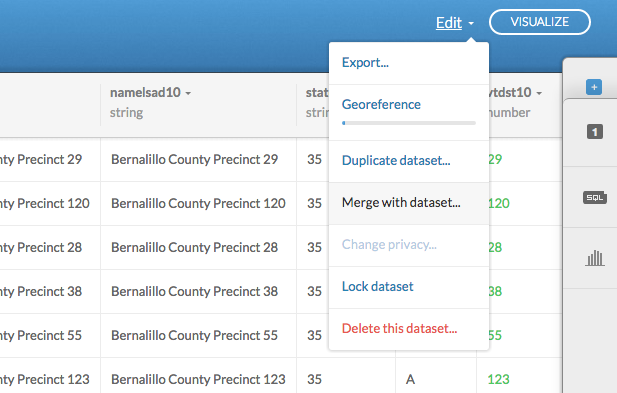This screenshot has height=393, width=617.
Task: Open the SQL editor icon
Action: pos(595,197)
